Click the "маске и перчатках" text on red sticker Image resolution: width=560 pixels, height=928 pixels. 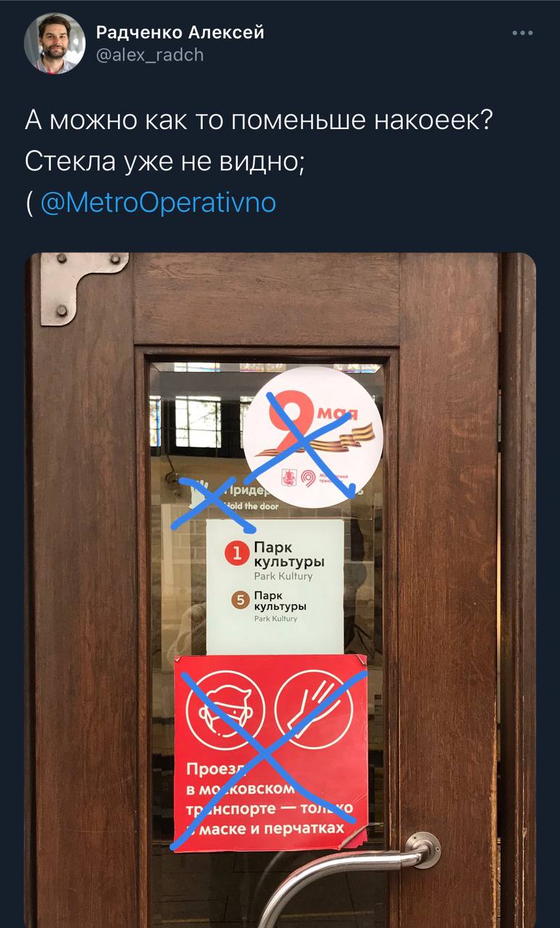(271, 825)
